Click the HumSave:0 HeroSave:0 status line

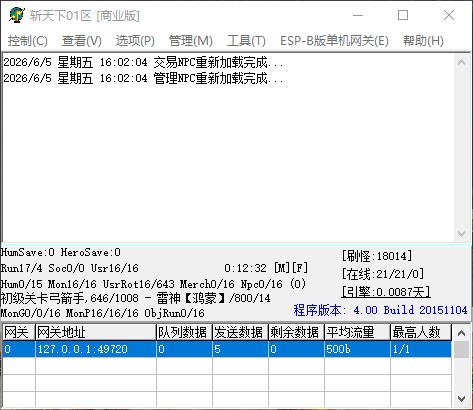click(x=61, y=252)
